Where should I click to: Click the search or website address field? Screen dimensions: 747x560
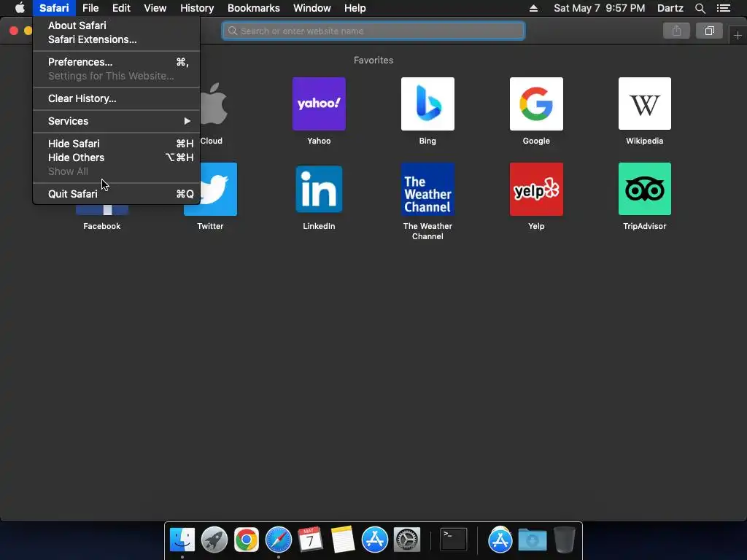tap(373, 31)
